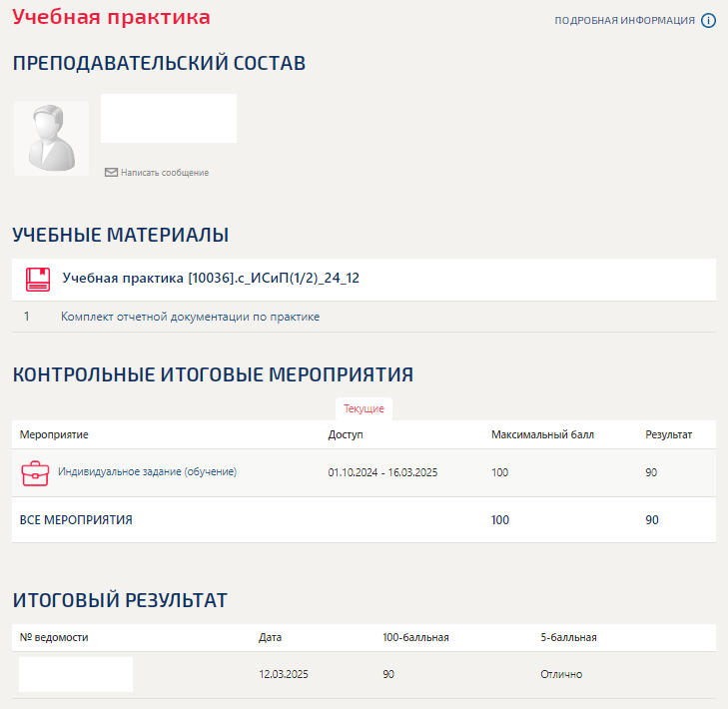Click ИТОГОВЫЙ РЕЗУЛЬТАТ heading
728x709 pixels.
(120, 600)
